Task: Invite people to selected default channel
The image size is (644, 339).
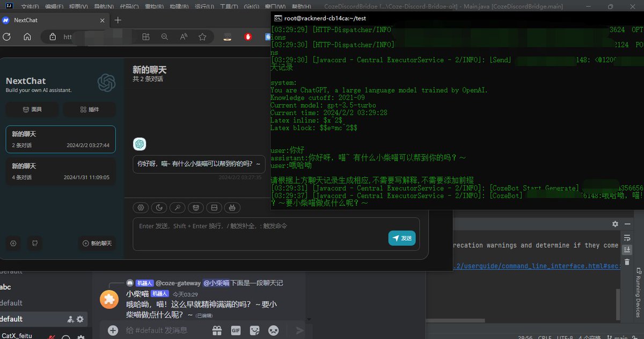Action: [x=70, y=319]
